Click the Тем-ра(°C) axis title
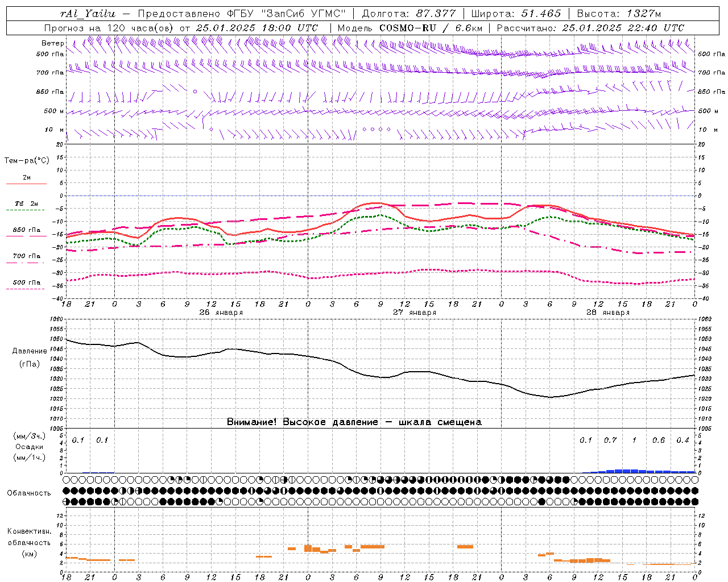 [x=27, y=161]
